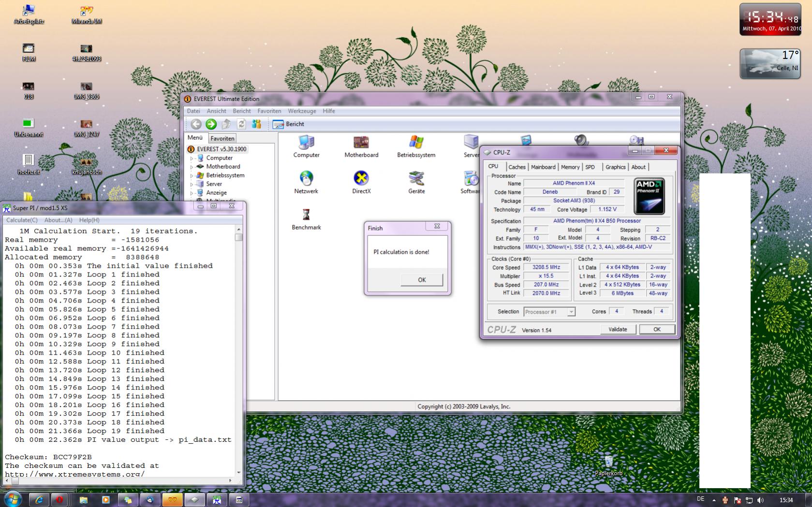Click the Super PI vertical scrollbar

[239, 351]
